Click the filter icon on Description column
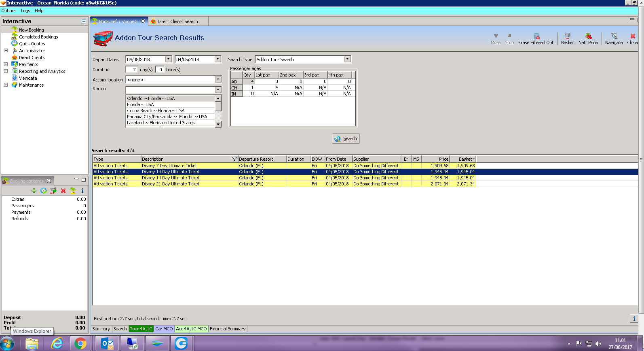 [234, 159]
